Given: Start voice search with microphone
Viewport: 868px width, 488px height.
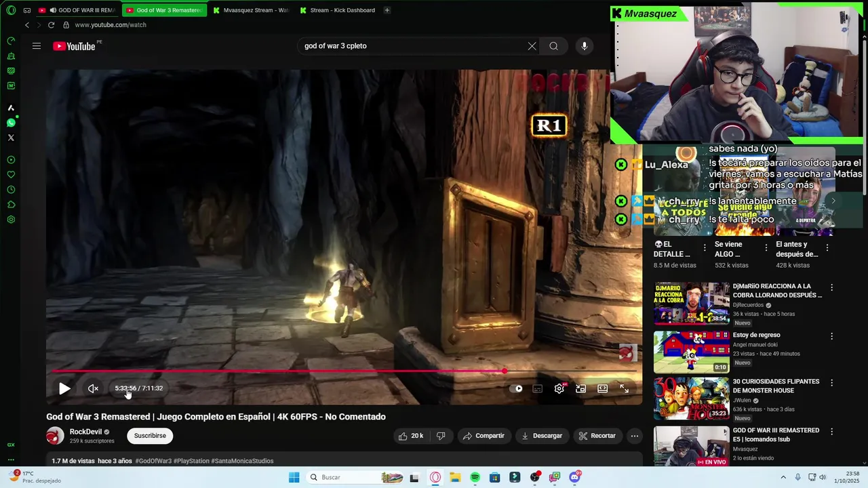Looking at the screenshot, I should pyautogui.click(x=585, y=46).
